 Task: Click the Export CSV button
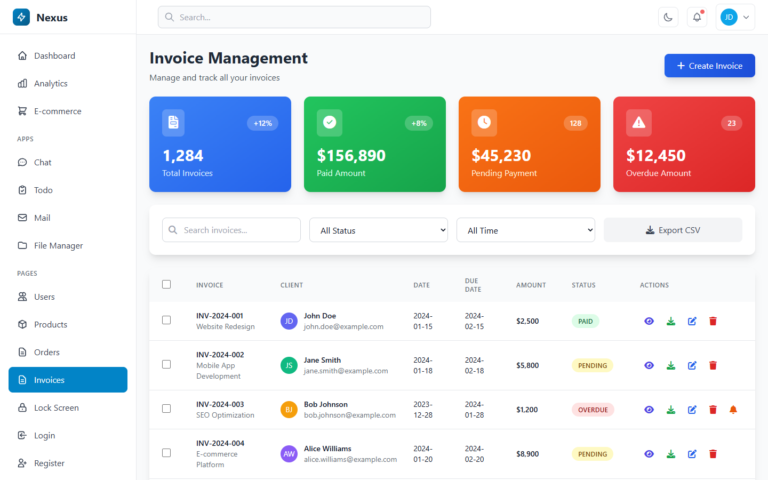click(673, 230)
